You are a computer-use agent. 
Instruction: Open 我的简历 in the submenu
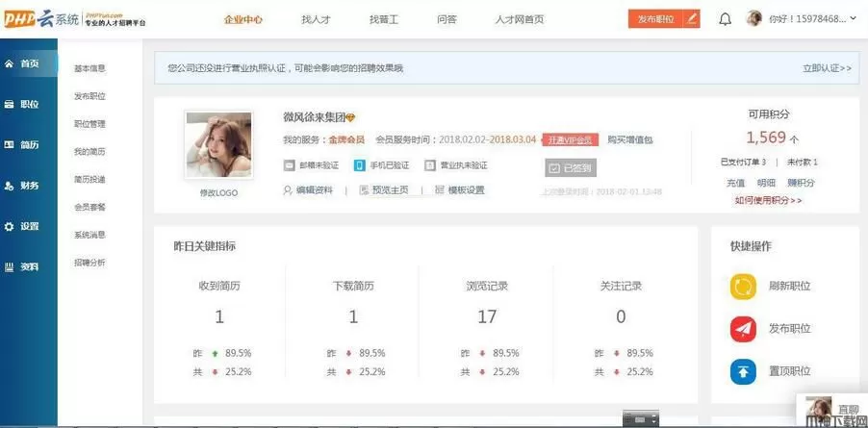point(89,152)
